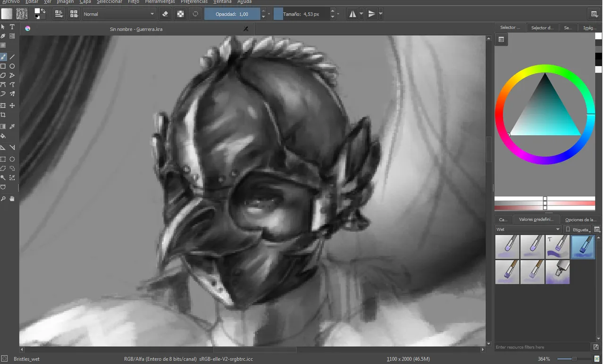Click the resource filter input field
The height and width of the screenshot is (364, 604).
[x=543, y=347]
